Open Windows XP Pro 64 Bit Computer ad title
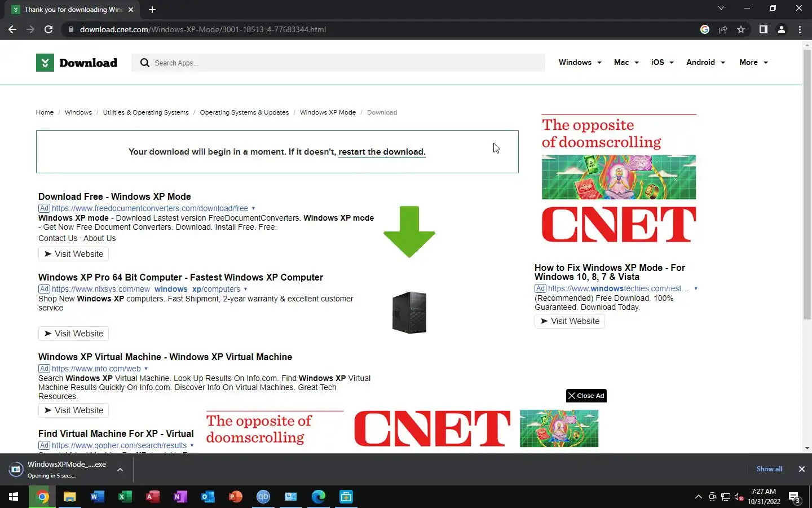Screen dimensions: 812x508 [180, 277]
